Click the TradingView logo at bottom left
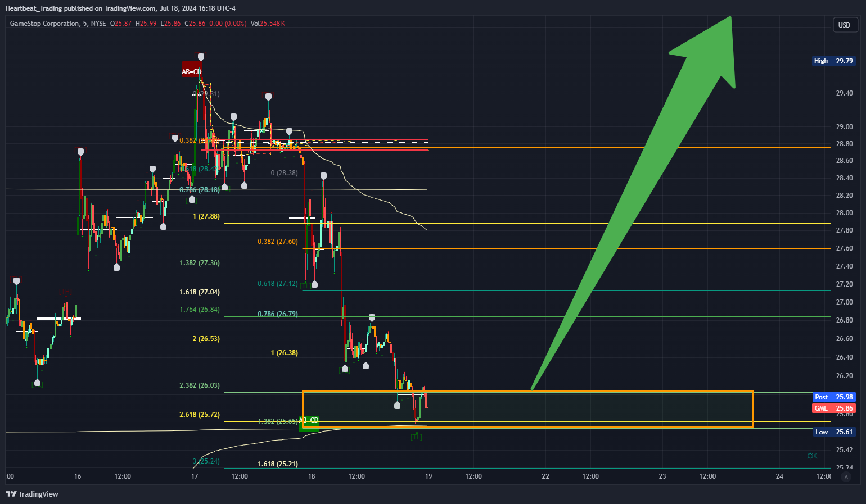 point(32,494)
